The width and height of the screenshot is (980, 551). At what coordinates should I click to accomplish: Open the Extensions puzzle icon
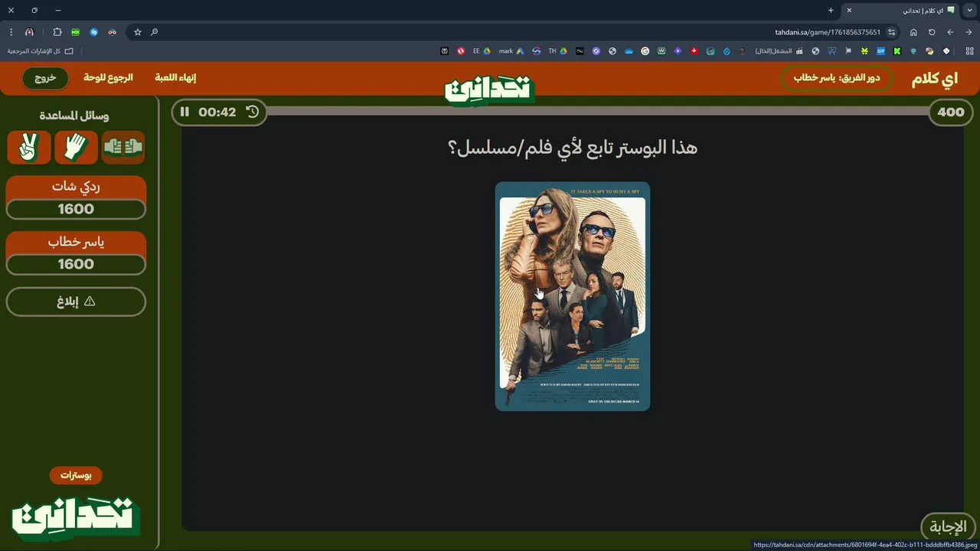(57, 32)
